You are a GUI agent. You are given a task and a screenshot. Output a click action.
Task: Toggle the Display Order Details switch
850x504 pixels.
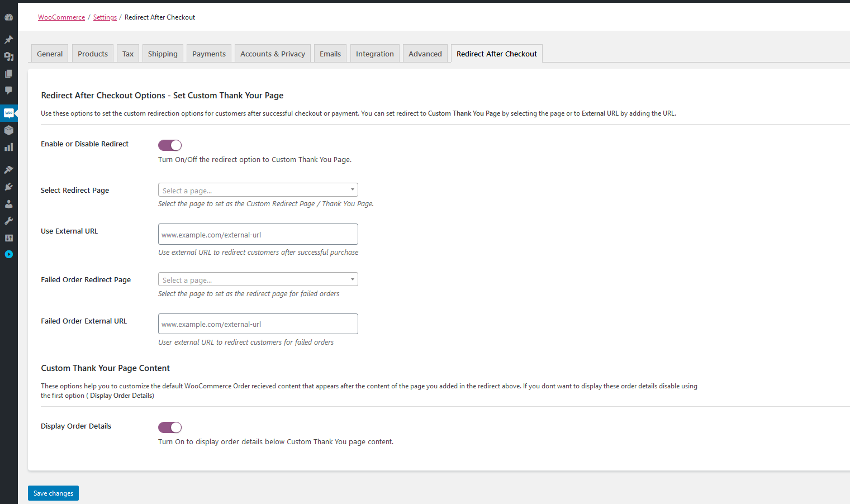(170, 427)
